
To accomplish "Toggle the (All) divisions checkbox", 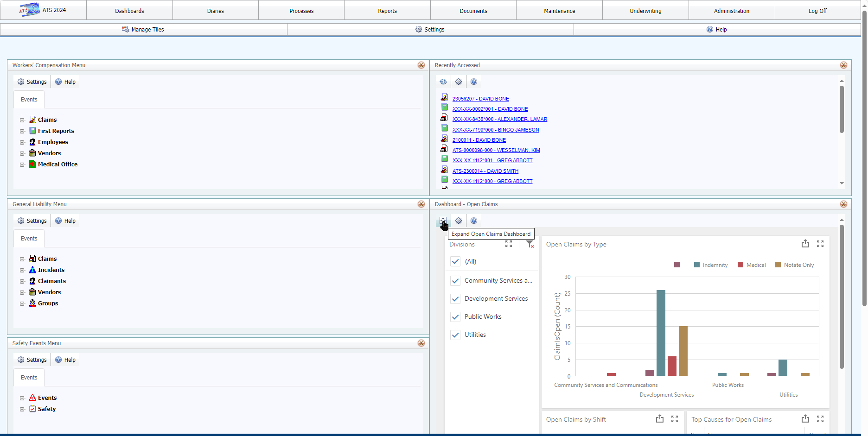I will [x=455, y=261].
